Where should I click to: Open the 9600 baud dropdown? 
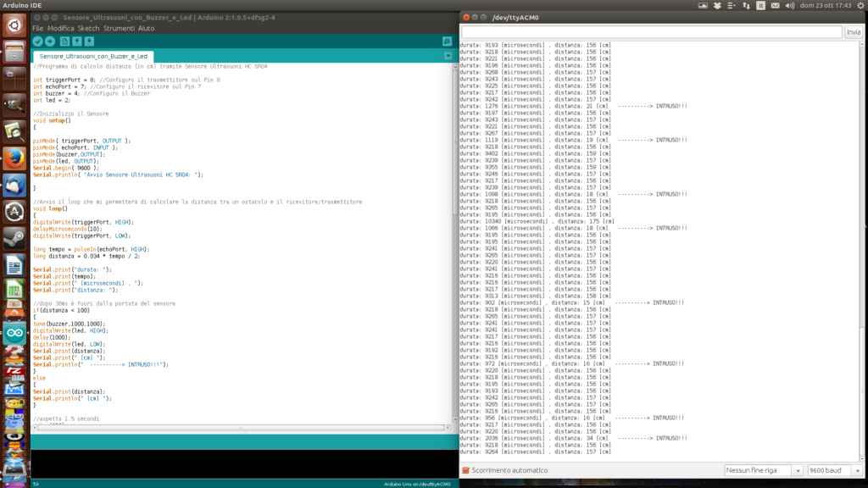[x=835, y=470]
